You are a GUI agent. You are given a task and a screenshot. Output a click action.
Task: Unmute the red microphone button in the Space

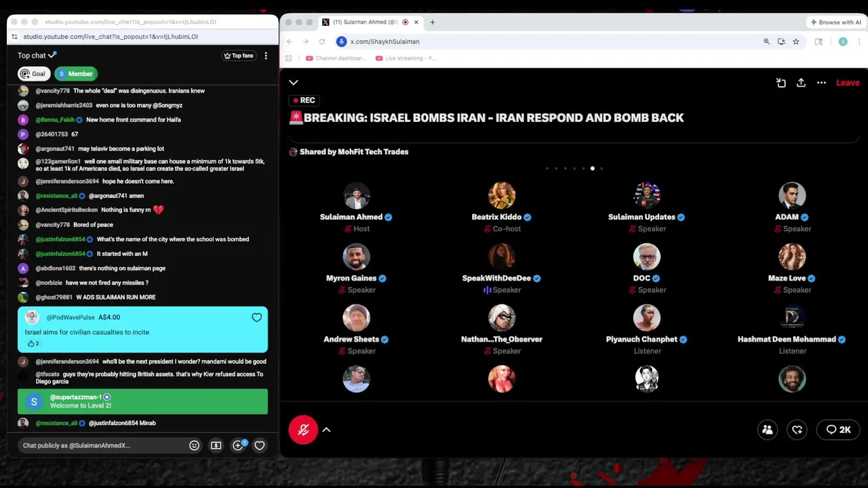[303, 430]
